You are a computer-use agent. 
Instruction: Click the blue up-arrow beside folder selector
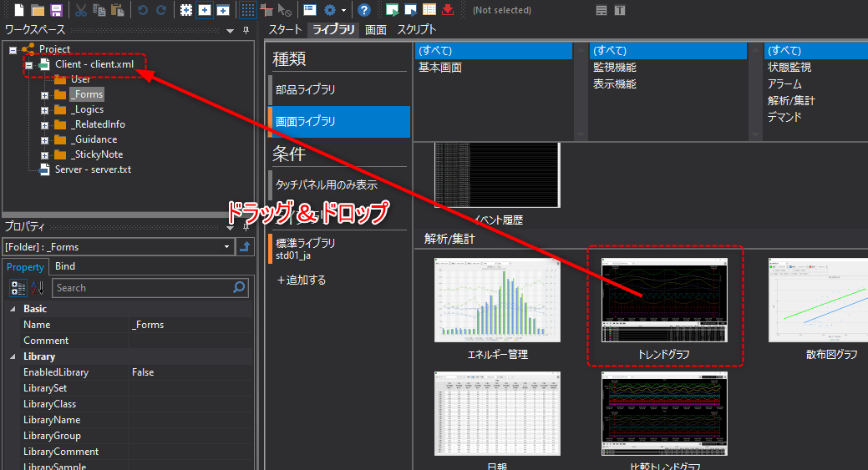tap(245, 246)
